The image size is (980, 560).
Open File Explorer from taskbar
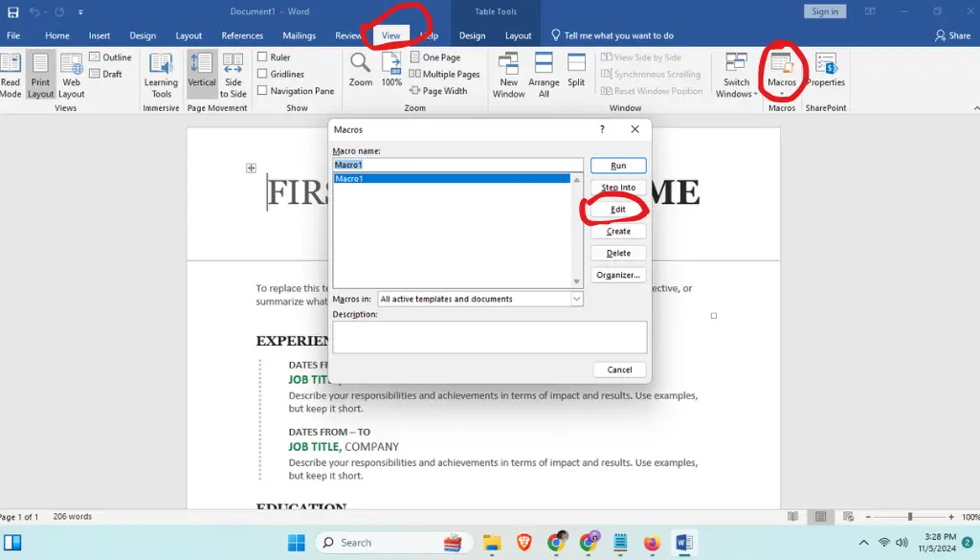492,543
